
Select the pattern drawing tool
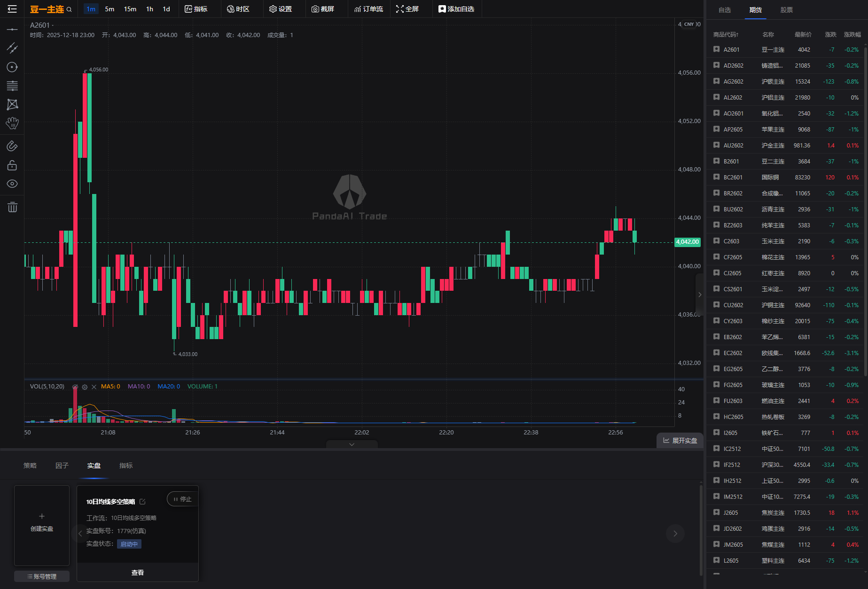point(12,104)
